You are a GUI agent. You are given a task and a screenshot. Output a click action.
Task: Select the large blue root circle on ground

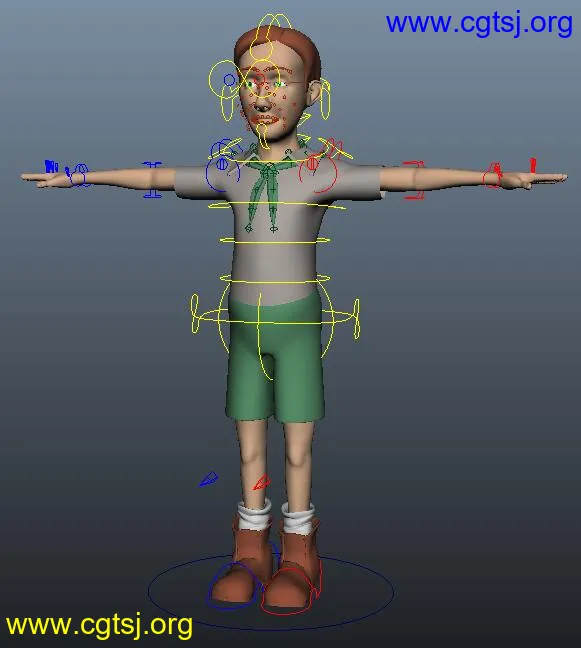271,592
